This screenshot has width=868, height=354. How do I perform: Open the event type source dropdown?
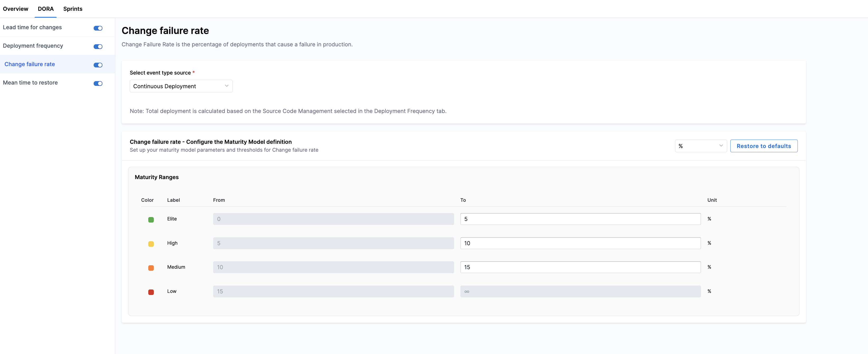click(x=181, y=86)
